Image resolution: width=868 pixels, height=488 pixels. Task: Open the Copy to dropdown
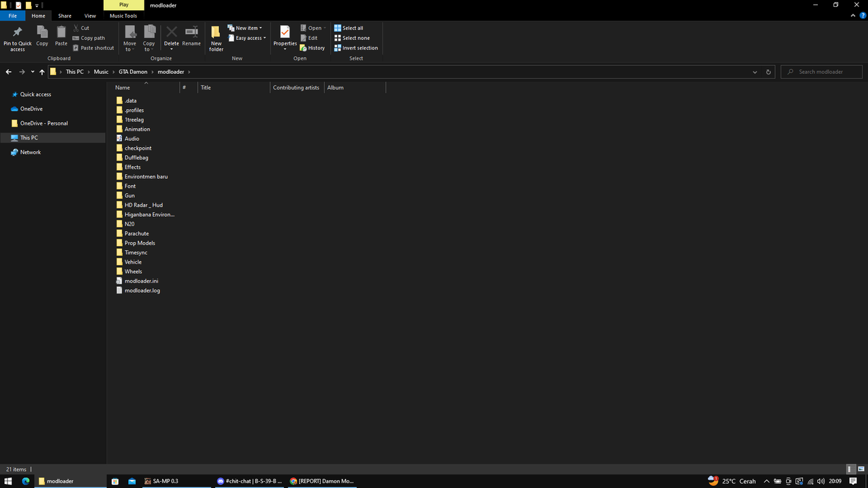pos(149,39)
